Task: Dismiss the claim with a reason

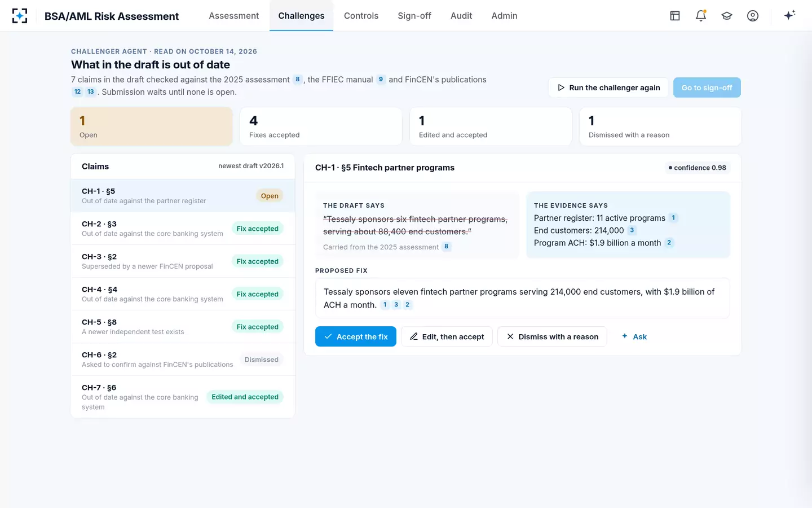Action: [x=552, y=336]
